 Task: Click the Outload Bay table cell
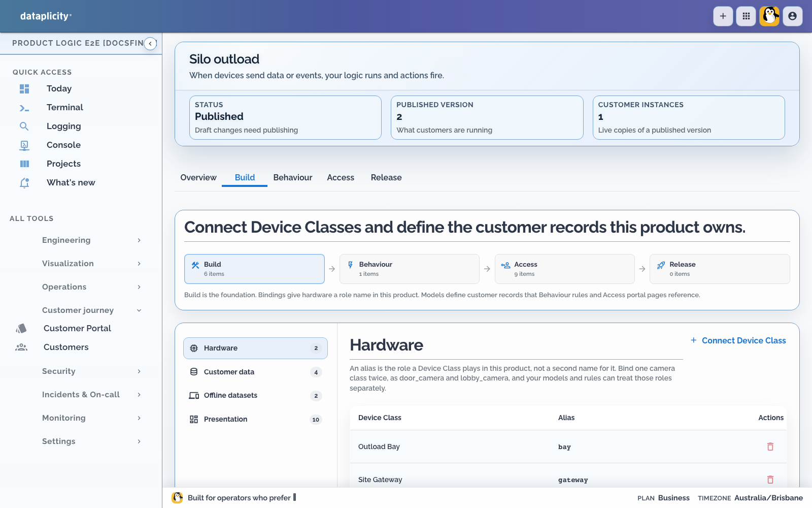[x=379, y=447]
